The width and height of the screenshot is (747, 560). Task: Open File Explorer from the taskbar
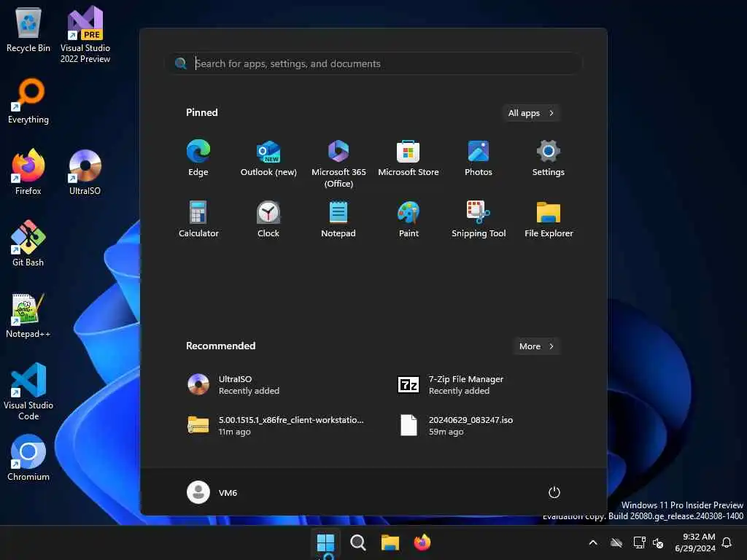(x=390, y=542)
